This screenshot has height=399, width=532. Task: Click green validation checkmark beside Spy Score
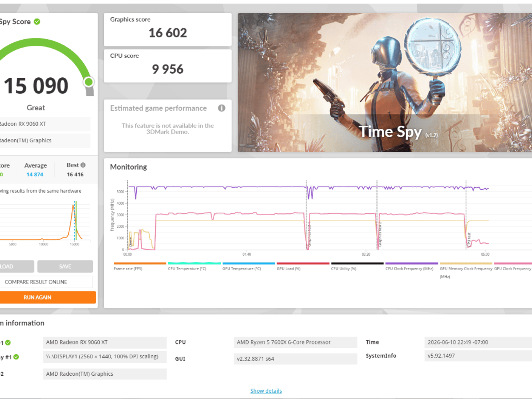click(x=37, y=22)
